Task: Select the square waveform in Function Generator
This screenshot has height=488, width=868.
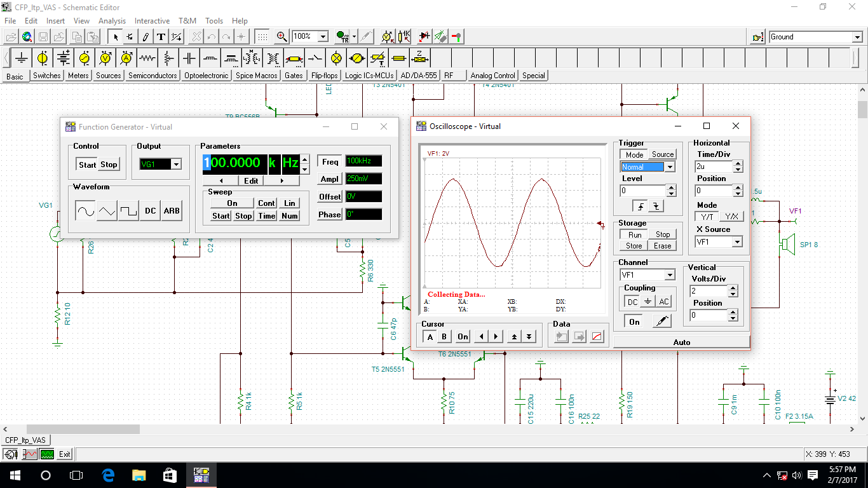Action: [129, 211]
